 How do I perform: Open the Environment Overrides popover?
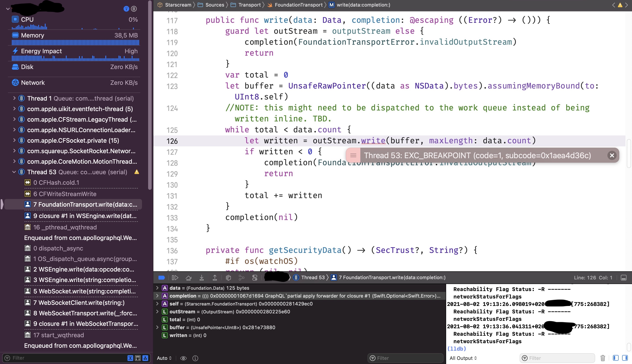254,277
